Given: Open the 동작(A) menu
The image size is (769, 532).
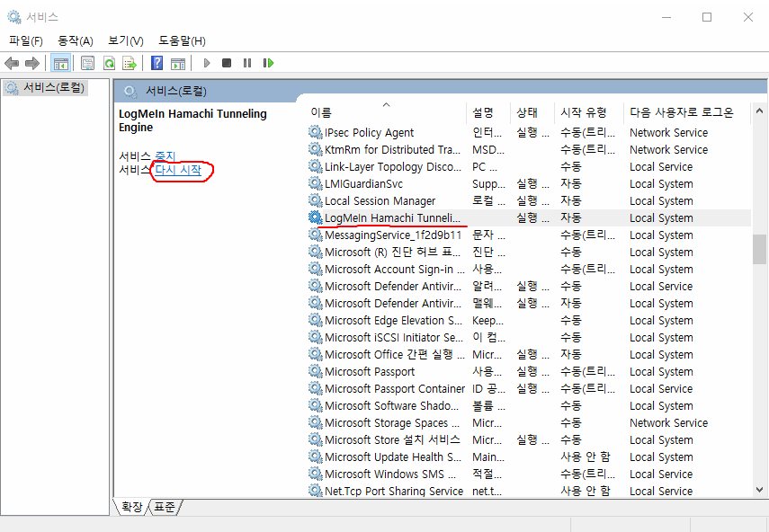Looking at the screenshot, I should point(75,40).
